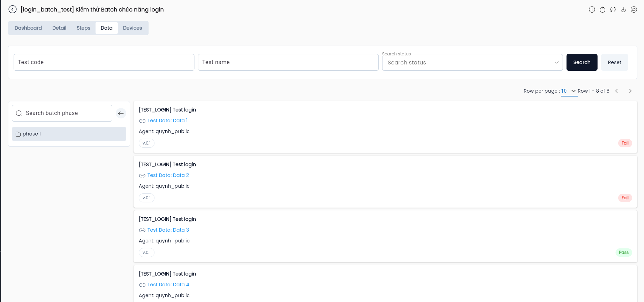This screenshot has height=302, width=644.
Task: Open the Row per page dropdown
Action: pyautogui.click(x=569, y=91)
